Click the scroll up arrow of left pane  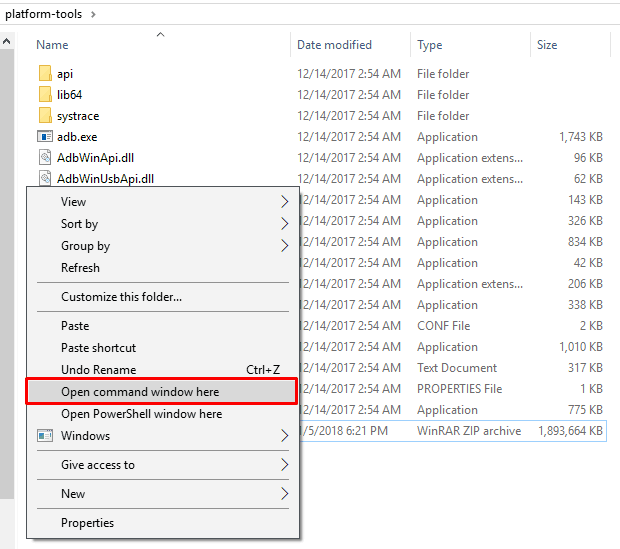click(7, 41)
